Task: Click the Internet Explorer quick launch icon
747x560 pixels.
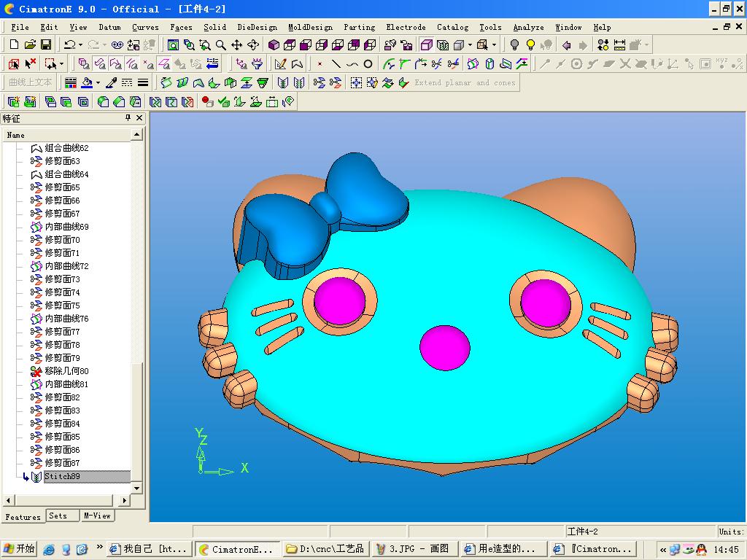Action: (49, 550)
